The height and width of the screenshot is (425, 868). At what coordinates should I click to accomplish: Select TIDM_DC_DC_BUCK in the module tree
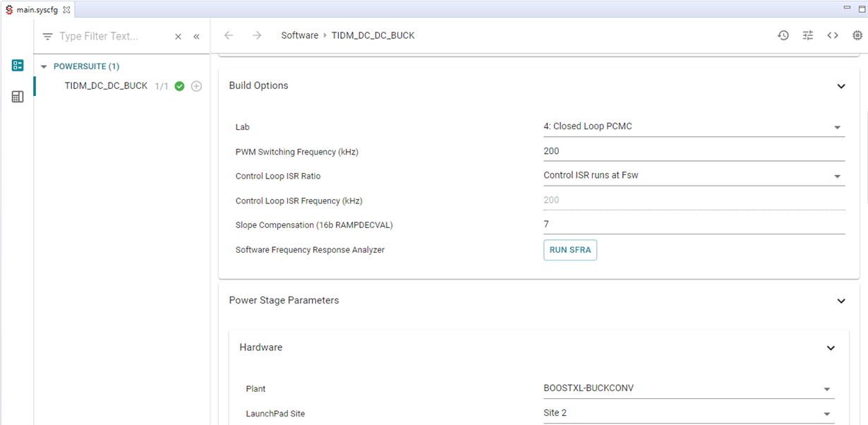point(106,86)
